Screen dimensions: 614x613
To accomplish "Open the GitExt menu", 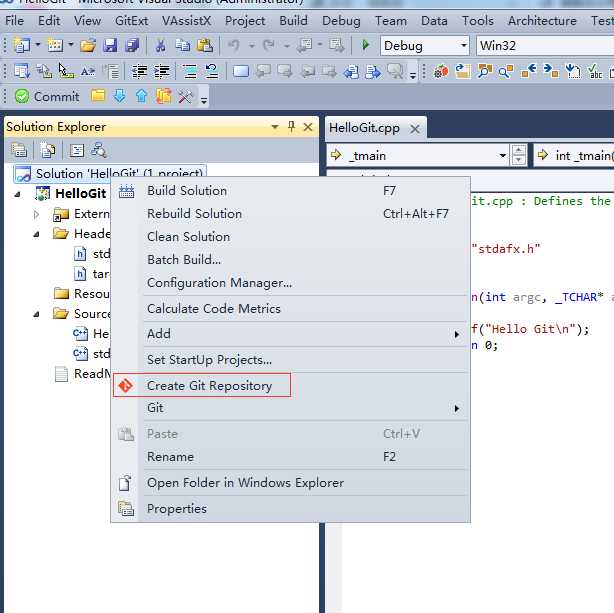I will click(x=132, y=20).
